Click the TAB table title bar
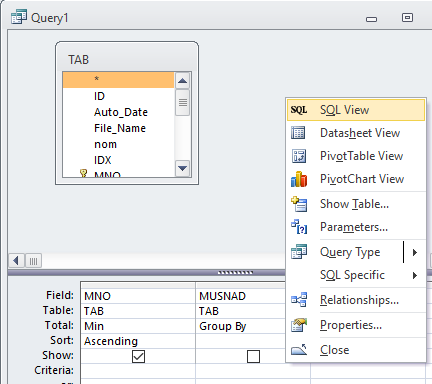 tap(127, 59)
